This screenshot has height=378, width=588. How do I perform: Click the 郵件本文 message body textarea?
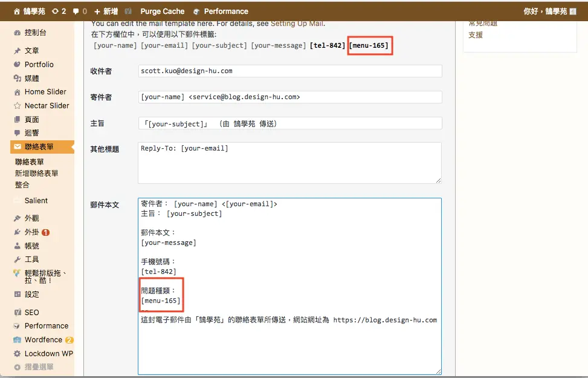point(289,286)
